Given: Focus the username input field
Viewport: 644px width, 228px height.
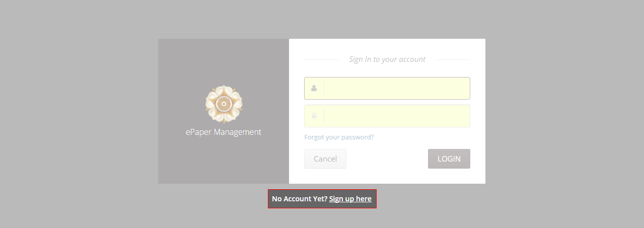Looking at the screenshot, I should (x=396, y=89).
